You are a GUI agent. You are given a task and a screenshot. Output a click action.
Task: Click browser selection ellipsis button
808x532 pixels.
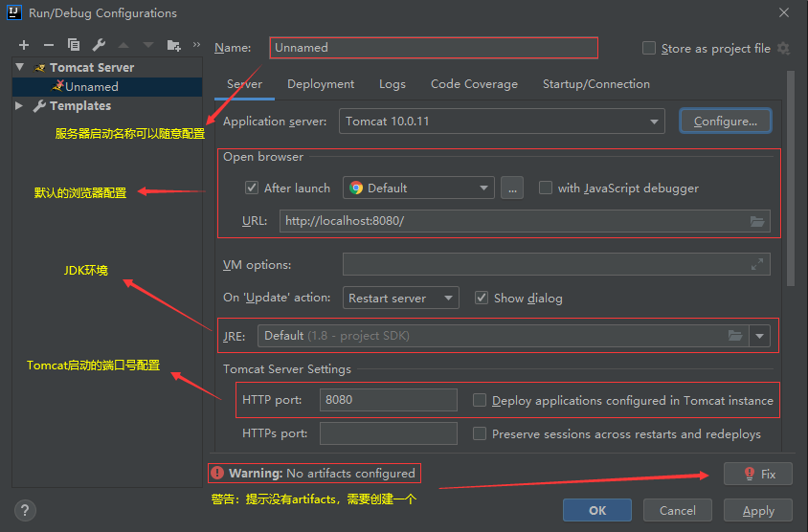point(512,188)
